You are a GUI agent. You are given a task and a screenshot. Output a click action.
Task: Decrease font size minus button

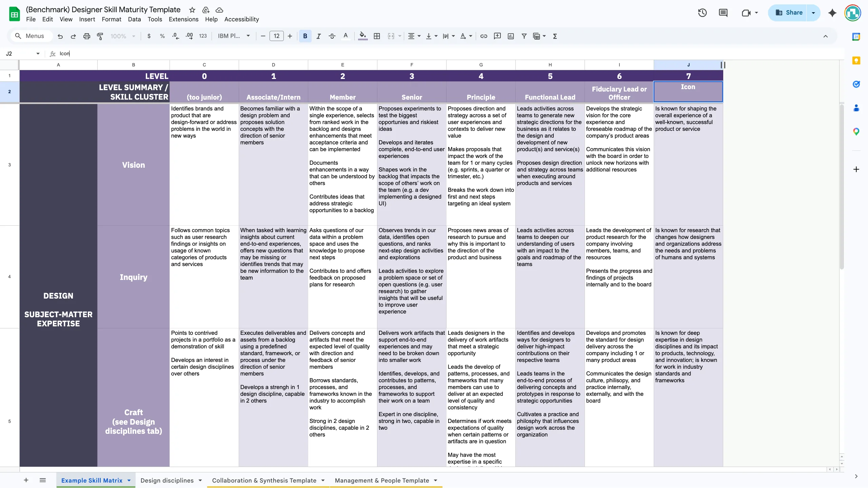[x=263, y=36]
